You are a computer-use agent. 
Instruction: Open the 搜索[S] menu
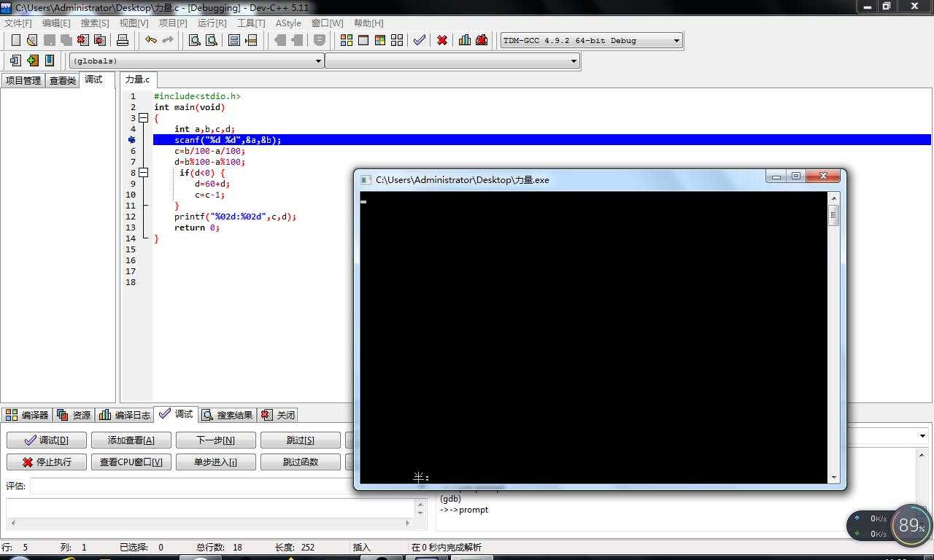(x=95, y=23)
